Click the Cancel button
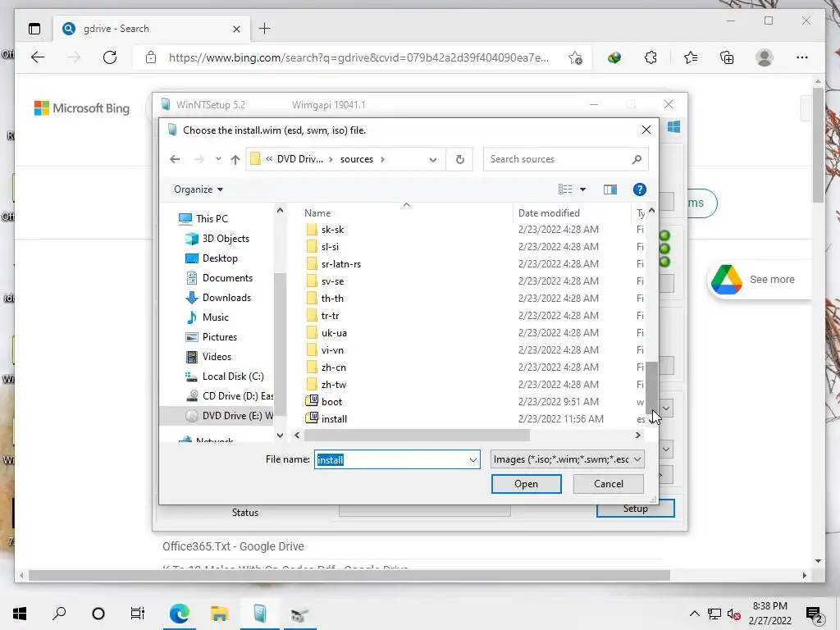This screenshot has width=840, height=630. [x=608, y=484]
